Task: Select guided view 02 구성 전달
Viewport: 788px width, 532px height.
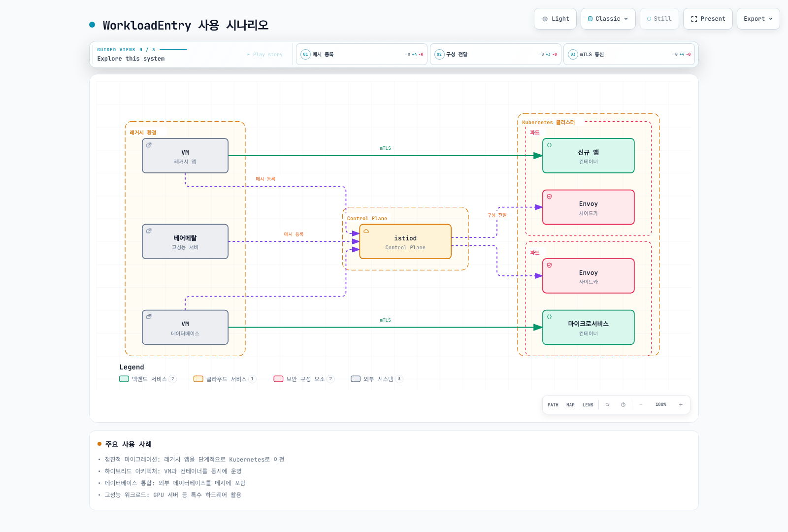Action: click(x=495, y=54)
